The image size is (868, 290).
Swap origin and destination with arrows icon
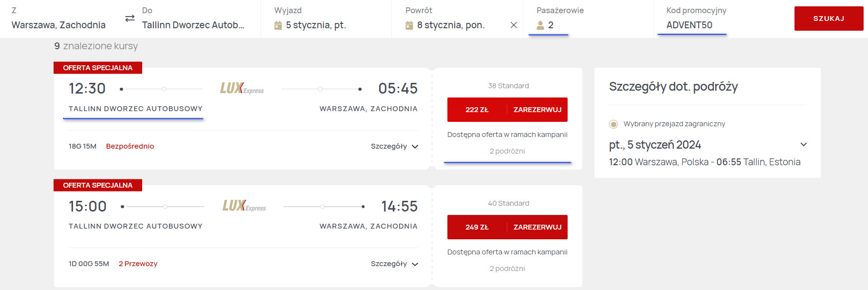(129, 19)
